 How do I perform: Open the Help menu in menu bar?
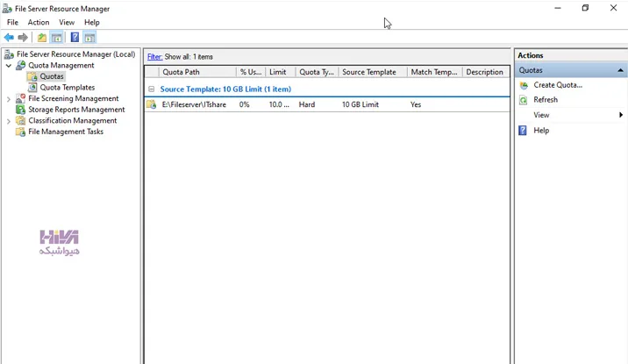click(92, 23)
